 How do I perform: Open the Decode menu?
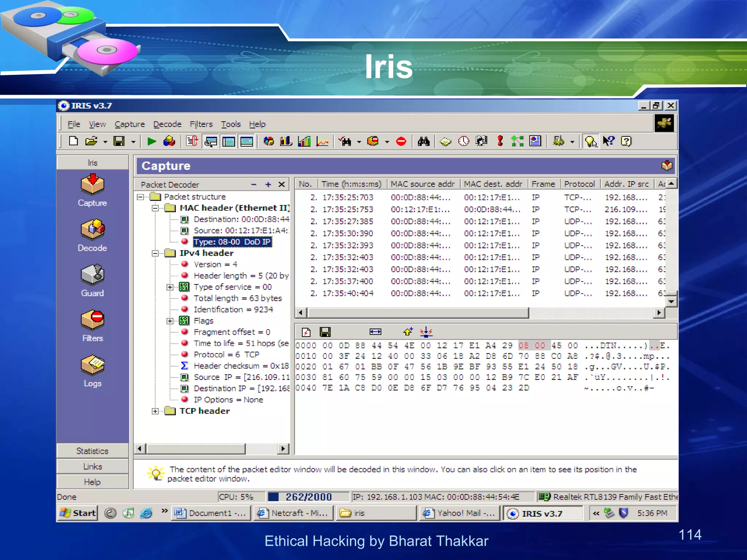(x=167, y=124)
